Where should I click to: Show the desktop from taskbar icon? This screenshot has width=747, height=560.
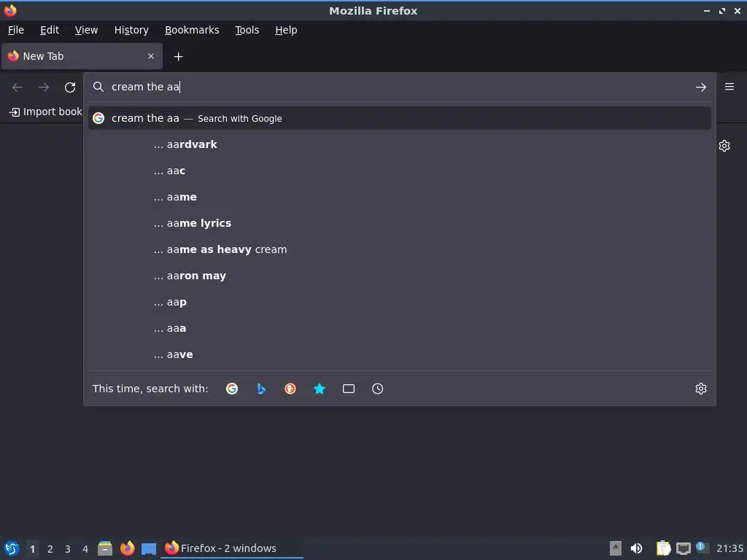149,548
